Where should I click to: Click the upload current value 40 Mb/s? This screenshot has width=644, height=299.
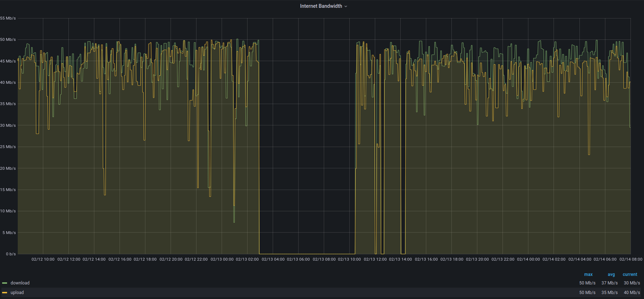click(632, 293)
